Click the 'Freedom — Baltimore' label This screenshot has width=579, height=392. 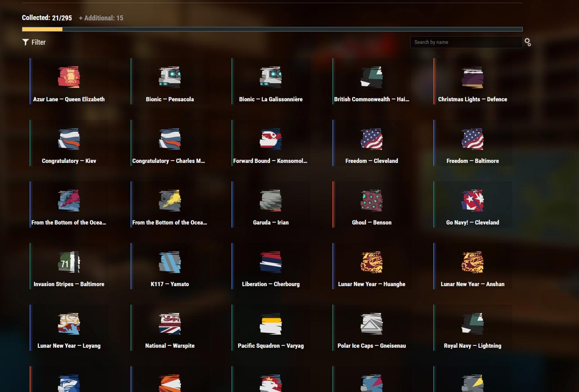473,161
